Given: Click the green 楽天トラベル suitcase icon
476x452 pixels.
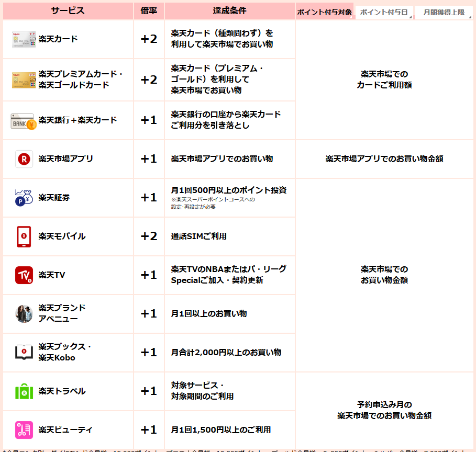Looking at the screenshot, I should coord(24,391).
